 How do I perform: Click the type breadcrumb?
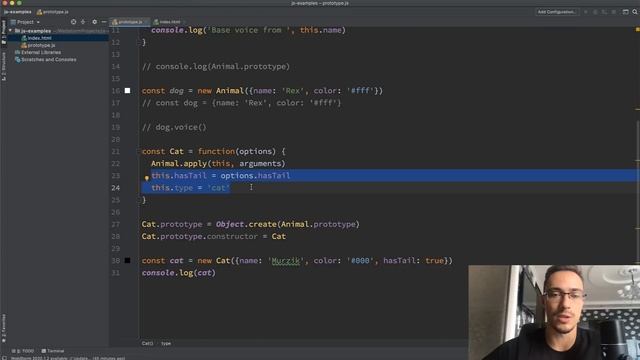click(166, 343)
